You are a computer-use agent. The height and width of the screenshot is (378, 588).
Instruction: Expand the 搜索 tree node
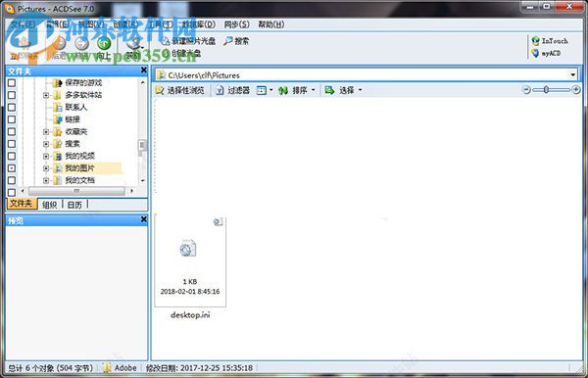[46, 144]
